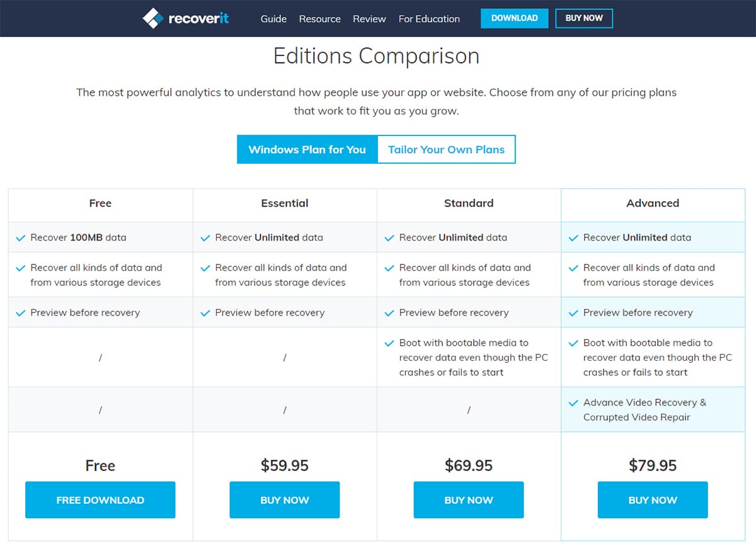Image resolution: width=756 pixels, height=551 pixels.
Task: Click Advanced's Advance Video Recovery checkmark
Action: coord(573,403)
